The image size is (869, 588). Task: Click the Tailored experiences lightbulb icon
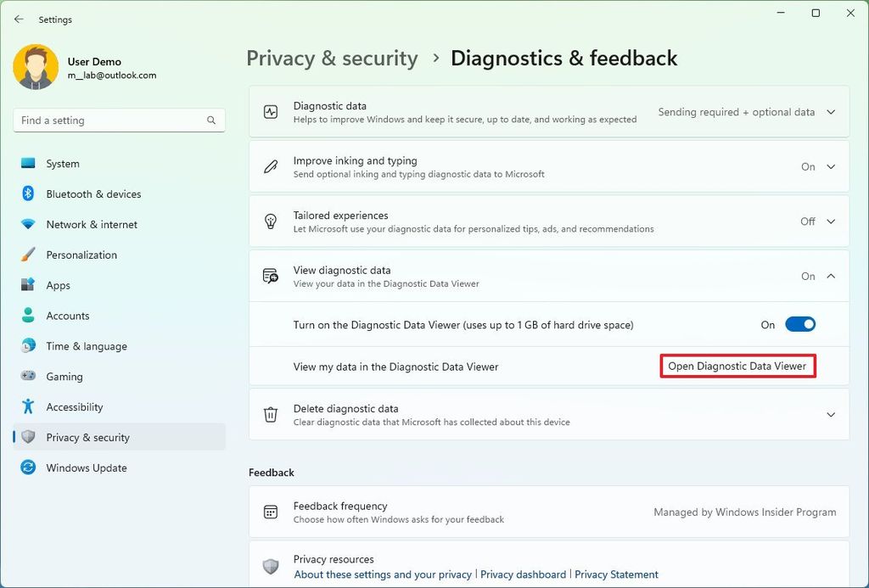[271, 221]
